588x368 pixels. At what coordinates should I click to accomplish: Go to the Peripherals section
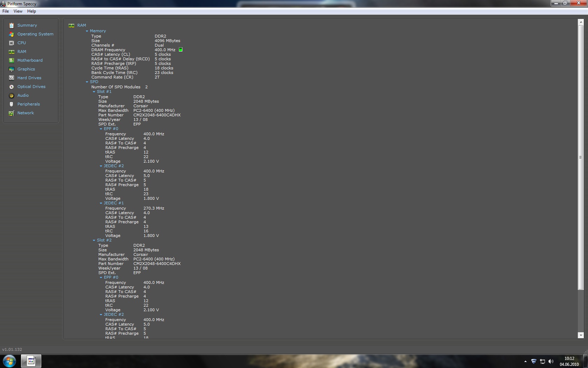29,104
